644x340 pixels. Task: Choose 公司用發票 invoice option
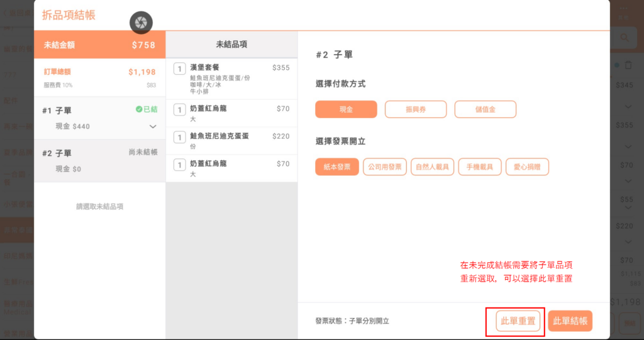pos(385,167)
